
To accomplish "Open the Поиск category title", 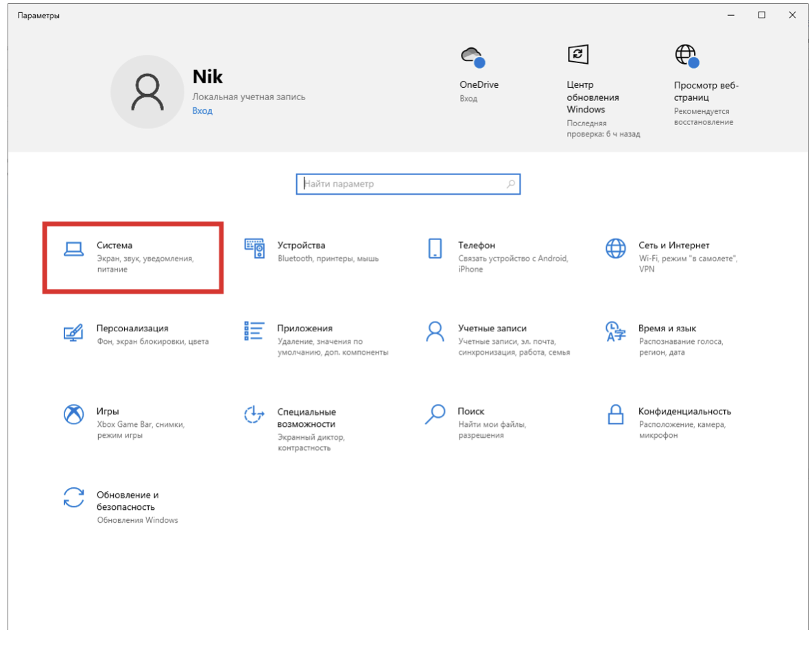I will pyautogui.click(x=470, y=411).
